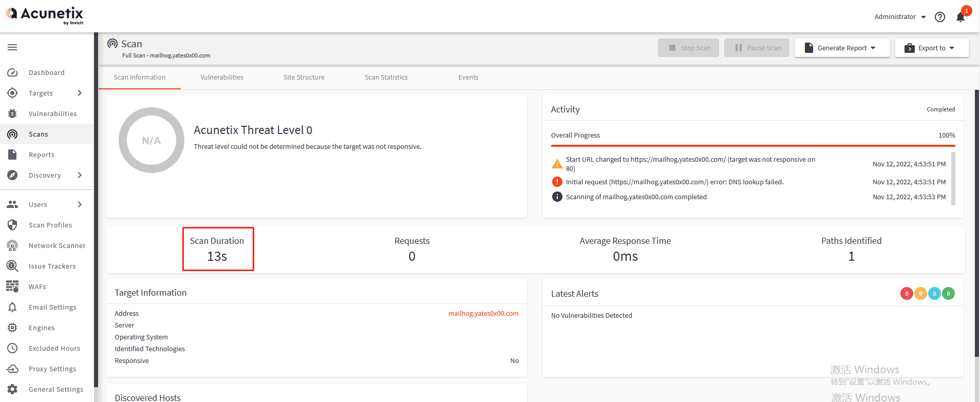Click the help question mark icon
Screen dimensions: 980x402
tap(940, 17)
